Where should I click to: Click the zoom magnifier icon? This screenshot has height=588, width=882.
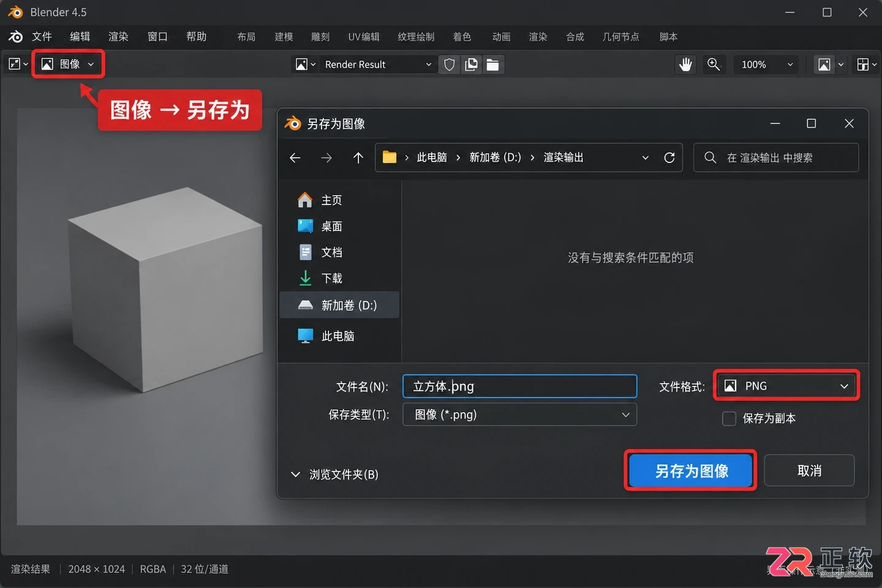click(714, 64)
